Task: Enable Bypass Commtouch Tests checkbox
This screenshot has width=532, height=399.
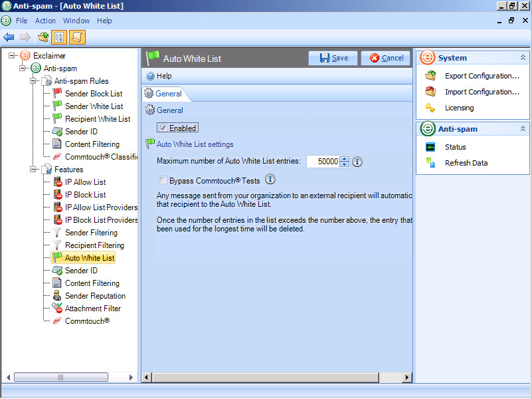Action: tap(163, 180)
